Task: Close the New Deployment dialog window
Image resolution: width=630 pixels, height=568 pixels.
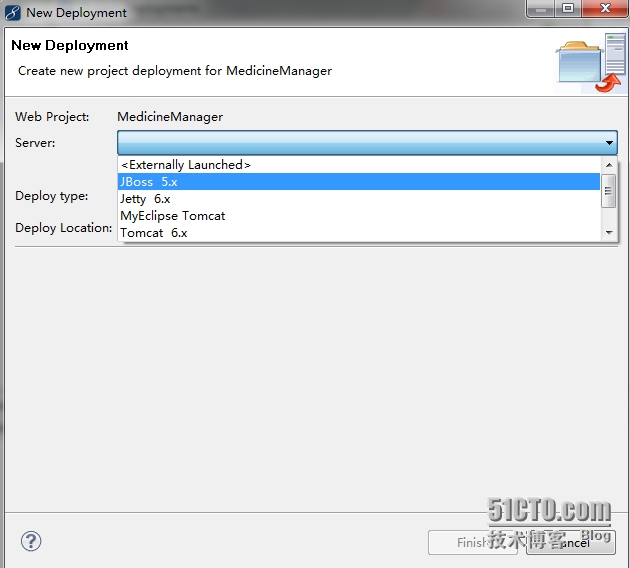Action: pyautogui.click(x=605, y=8)
